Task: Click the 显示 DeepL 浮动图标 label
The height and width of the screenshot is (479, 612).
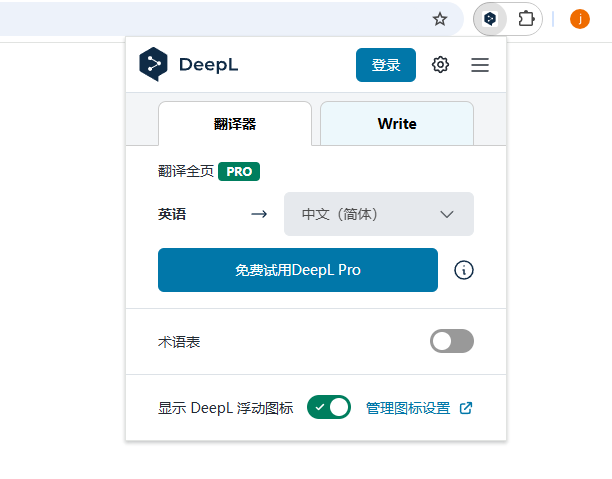Action: [226, 408]
